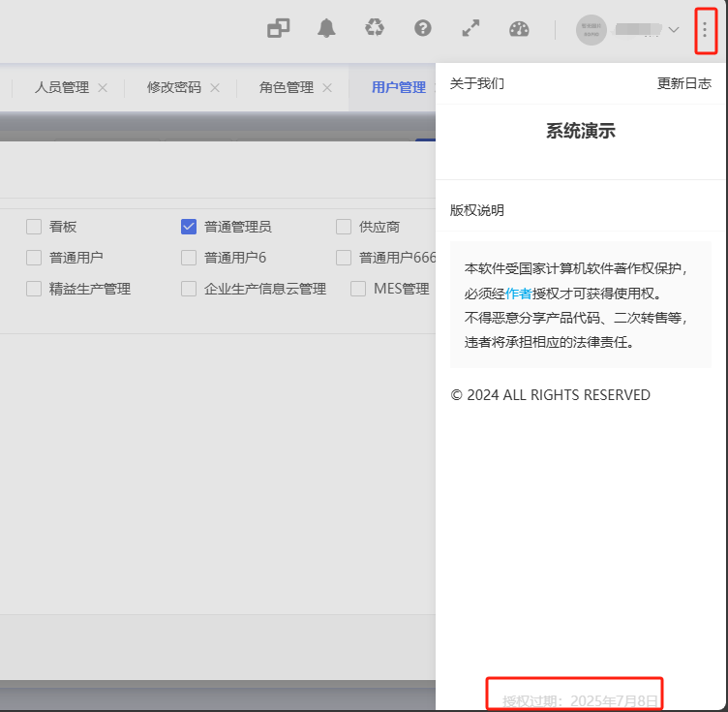Click the user avatar image
728x712 pixels.
591,30
